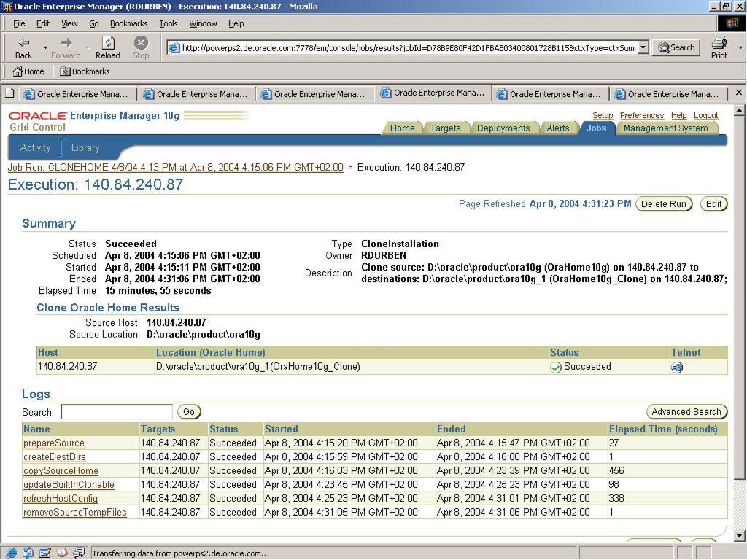Open the Mail icon in status bar
747x560 pixels.
pos(28,553)
